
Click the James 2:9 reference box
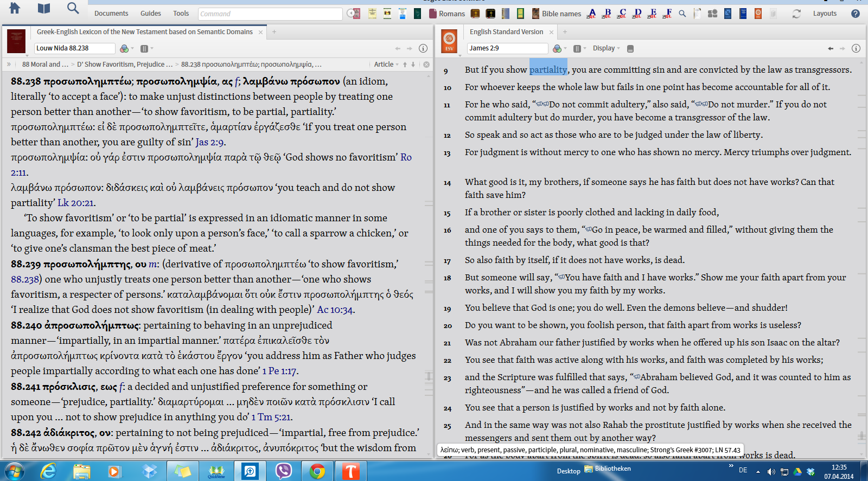click(507, 48)
